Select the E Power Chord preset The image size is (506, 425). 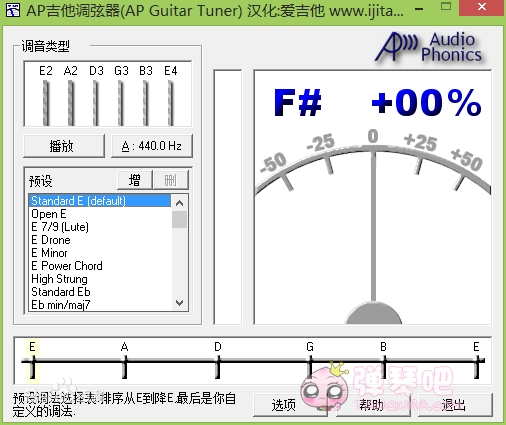pos(100,266)
